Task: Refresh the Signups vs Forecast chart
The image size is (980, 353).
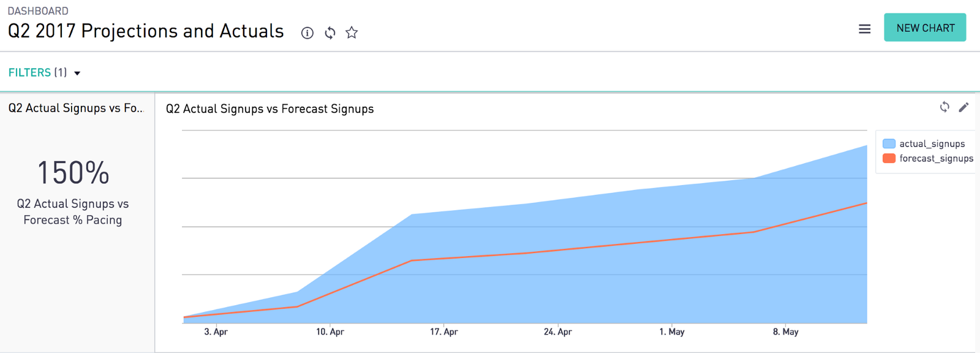Action: tap(944, 107)
